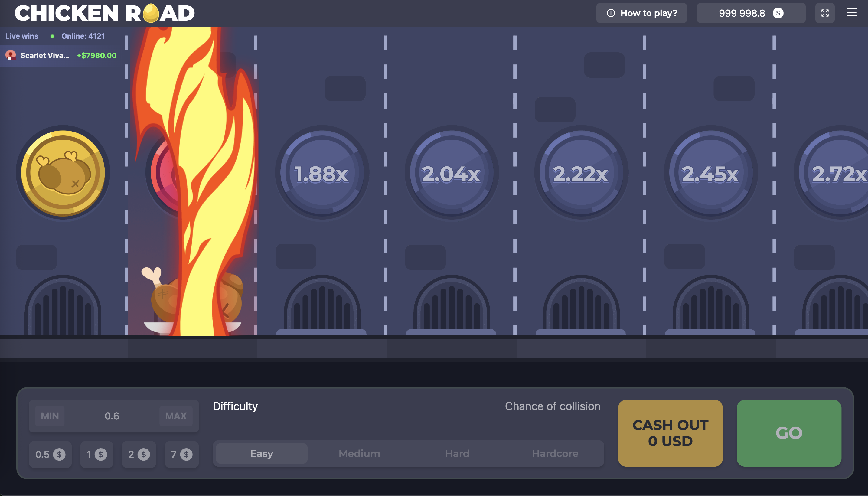This screenshot has width=868, height=496.
Task: Click the dollar coin icon by balance
Action: tap(778, 13)
